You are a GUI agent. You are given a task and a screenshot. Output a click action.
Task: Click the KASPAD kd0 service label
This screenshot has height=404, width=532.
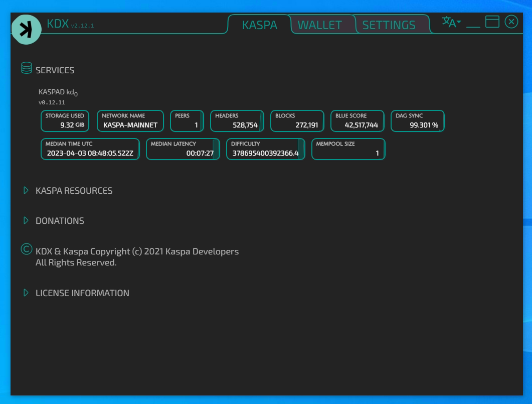coord(58,92)
